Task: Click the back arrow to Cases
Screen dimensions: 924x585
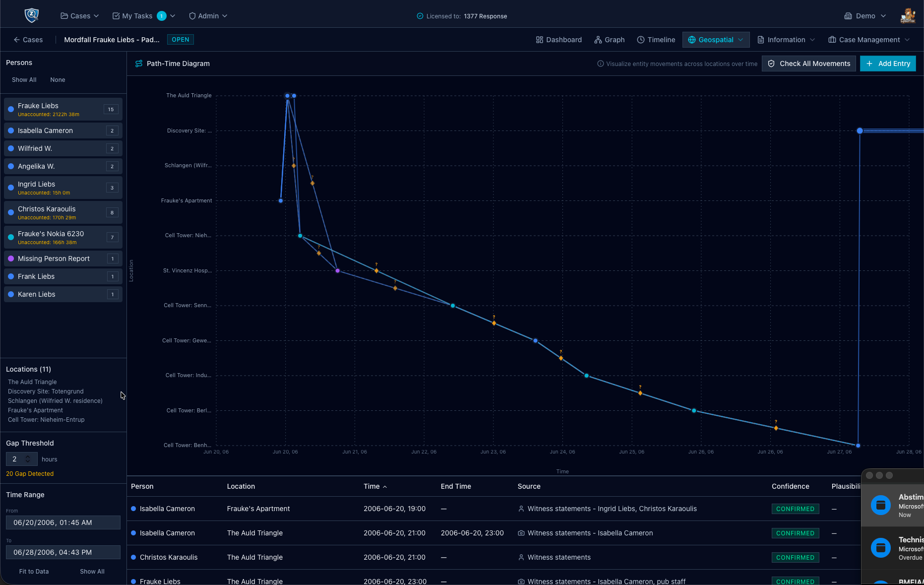Action: click(17, 40)
